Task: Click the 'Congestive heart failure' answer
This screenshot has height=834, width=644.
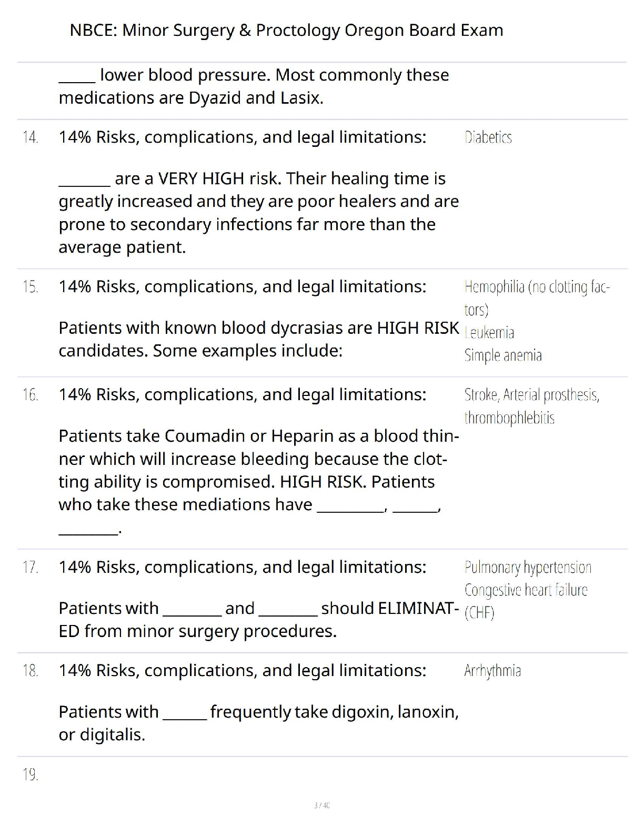Action: point(526,590)
